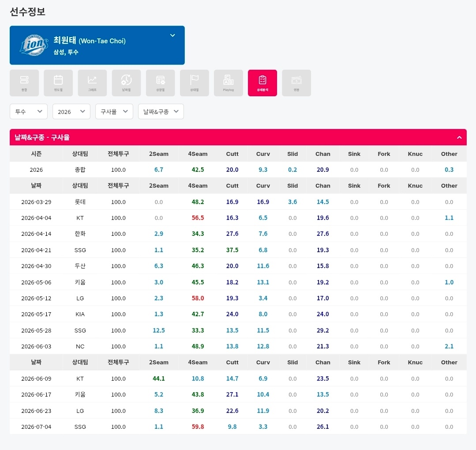Viewport: 476px width, 450px height.
Task: Open the 투수 position dropdown
Action: click(x=29, y=112)
